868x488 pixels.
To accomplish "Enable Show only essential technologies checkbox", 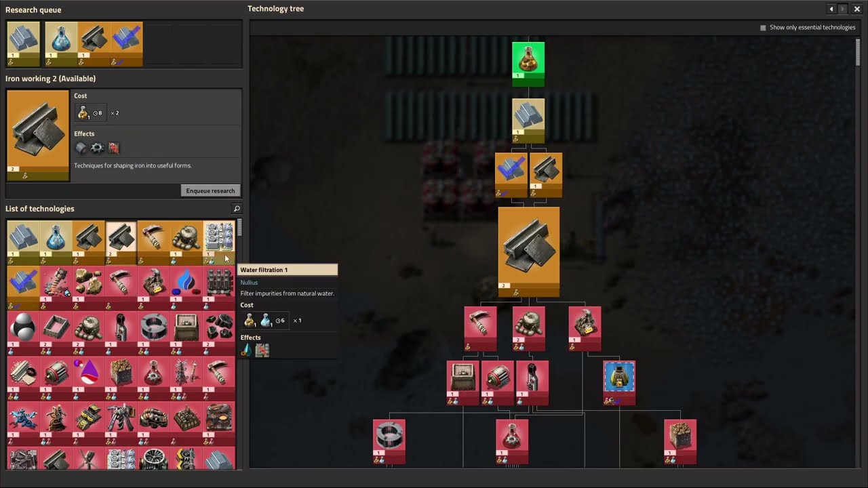I will 763,28.
